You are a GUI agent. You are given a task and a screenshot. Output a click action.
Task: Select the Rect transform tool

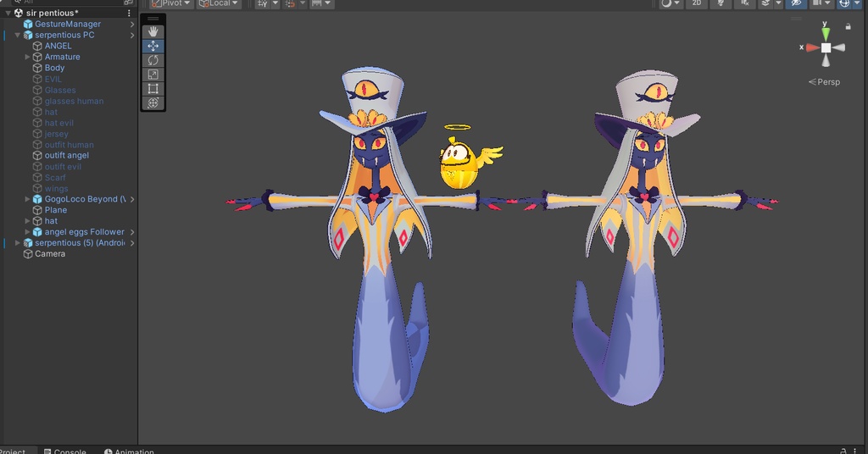(x=153, y=88)
